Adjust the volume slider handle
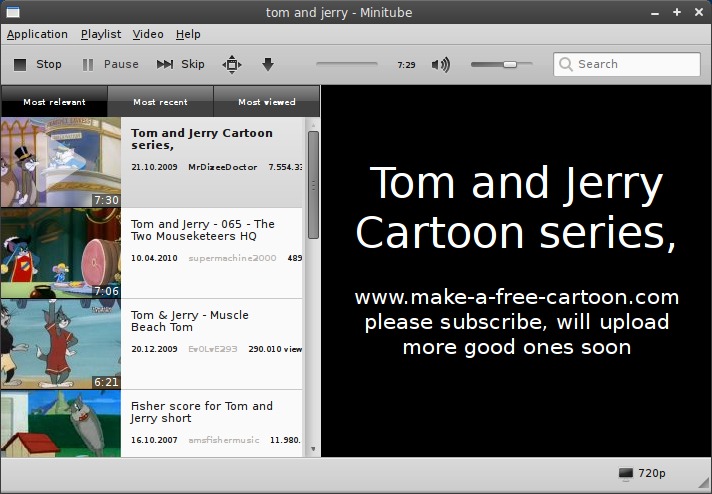Image resolution: width=712 pixels, height=494 pixels. pyautogui.click(x=510, y=64)
